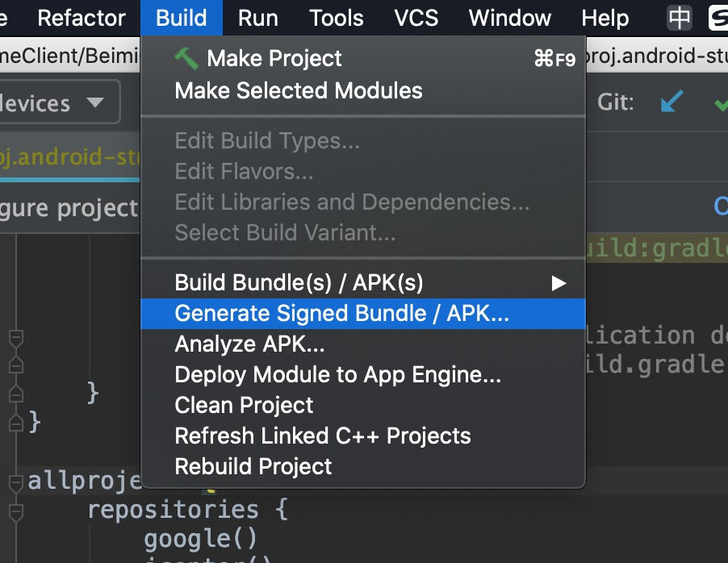Click the google() line in the editor

coord(200,539)
